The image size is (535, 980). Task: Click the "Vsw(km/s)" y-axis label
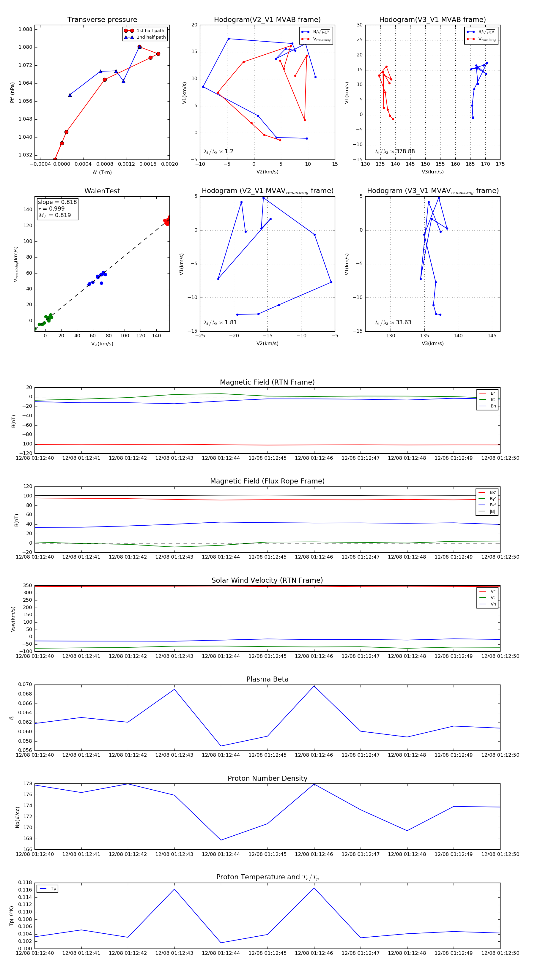click(x=13, y=619)
